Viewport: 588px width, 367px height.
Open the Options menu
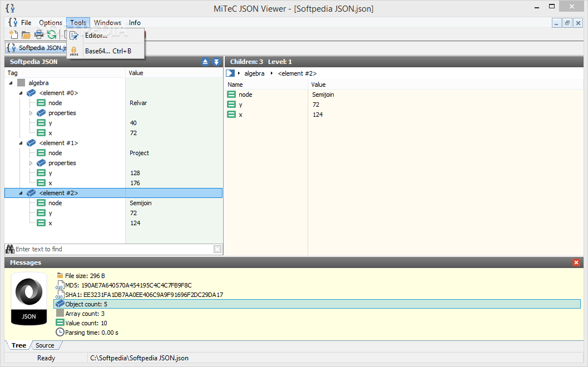pos(50,22)
